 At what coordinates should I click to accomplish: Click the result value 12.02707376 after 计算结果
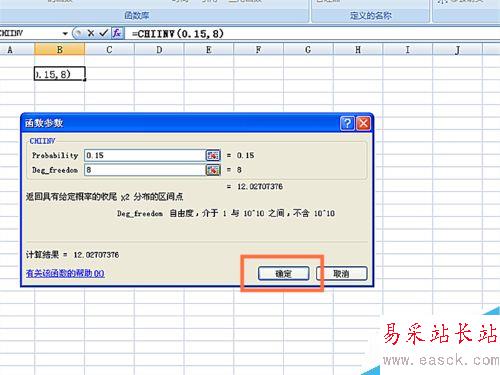(x=96, y=255)
